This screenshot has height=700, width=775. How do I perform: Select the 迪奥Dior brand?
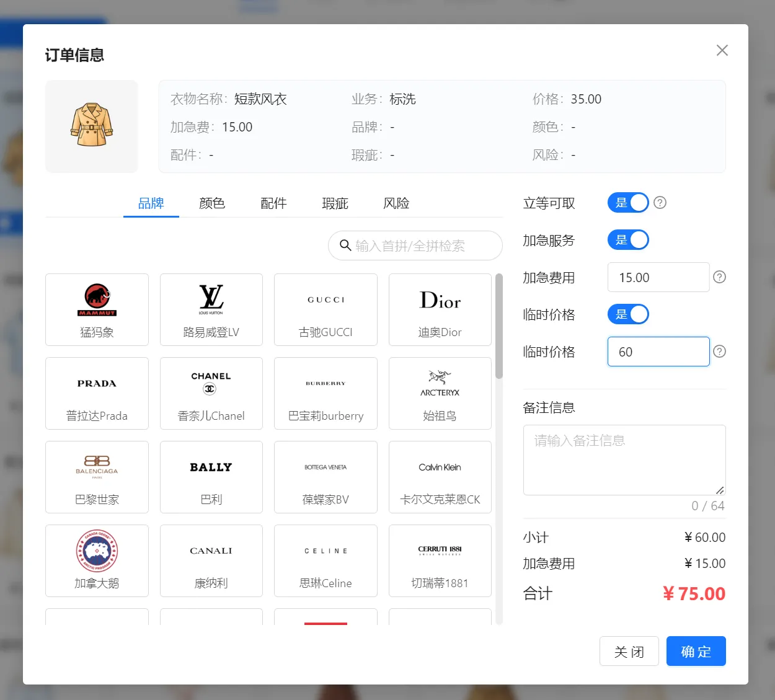440,309
